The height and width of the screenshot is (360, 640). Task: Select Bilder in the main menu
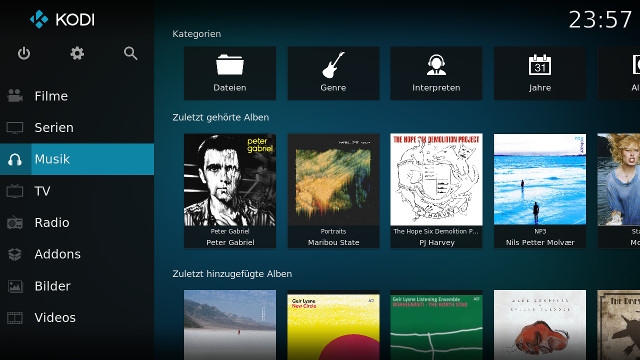(77, 286)
